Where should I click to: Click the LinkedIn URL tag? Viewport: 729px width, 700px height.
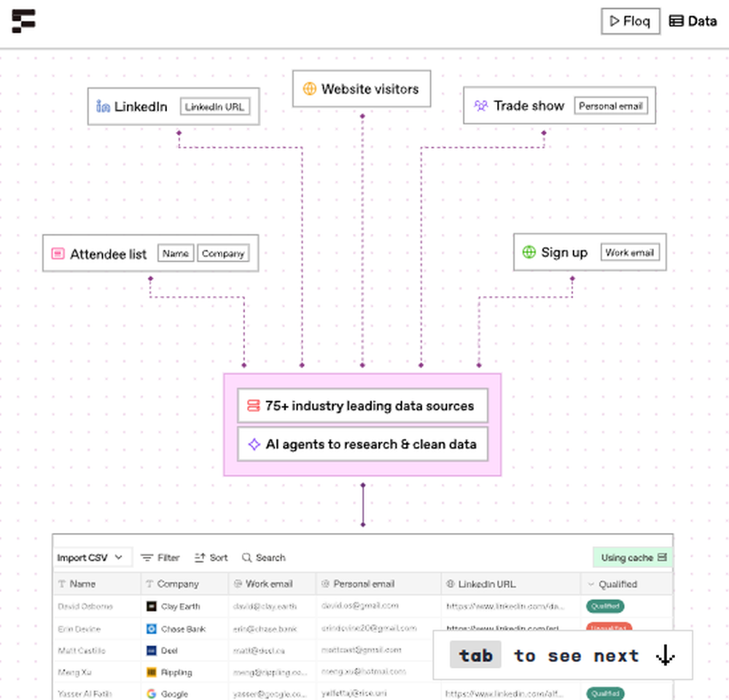tap(214, 107)
